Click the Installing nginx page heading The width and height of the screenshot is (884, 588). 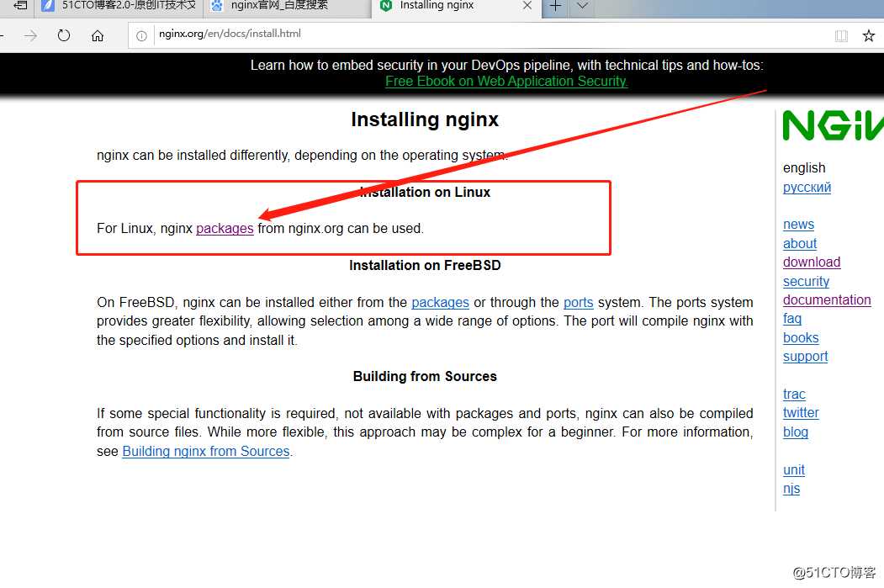coord(425,119)
